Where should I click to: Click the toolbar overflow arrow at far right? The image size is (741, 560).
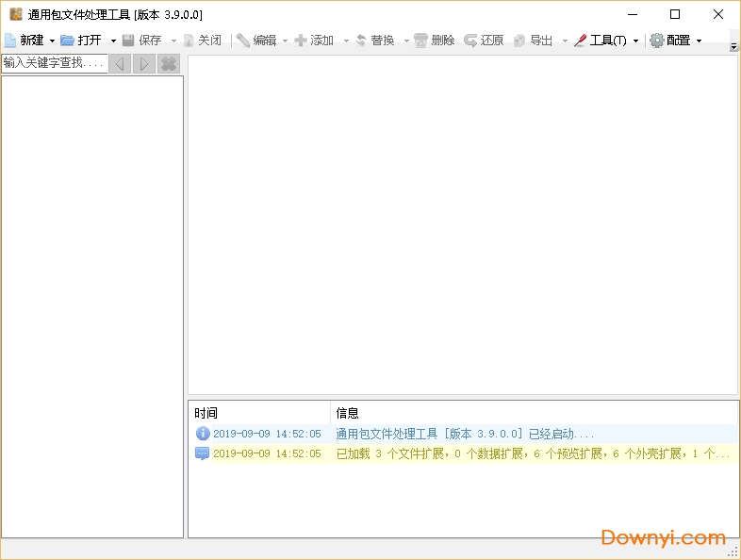coord(733,46)
